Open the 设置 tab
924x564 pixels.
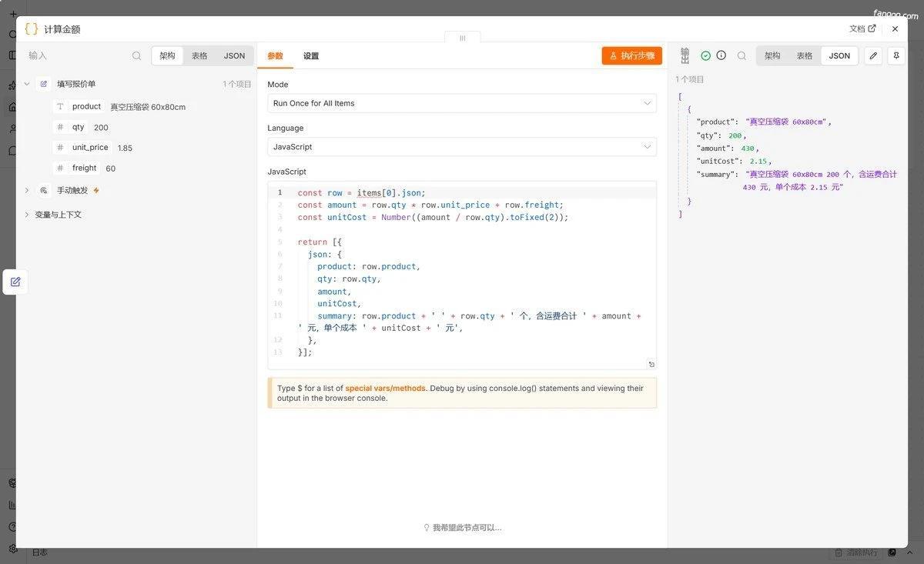click(x=311, y=55)
